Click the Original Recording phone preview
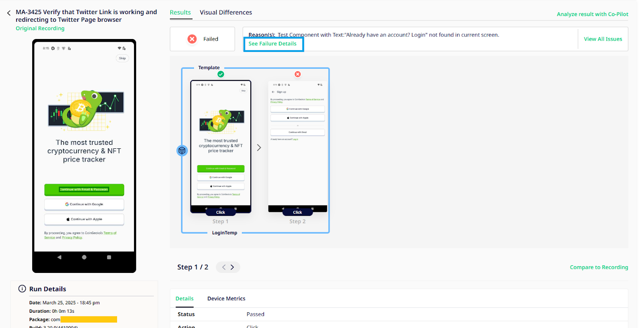This screenshot has height=328, width=644. tap(84, 156)
